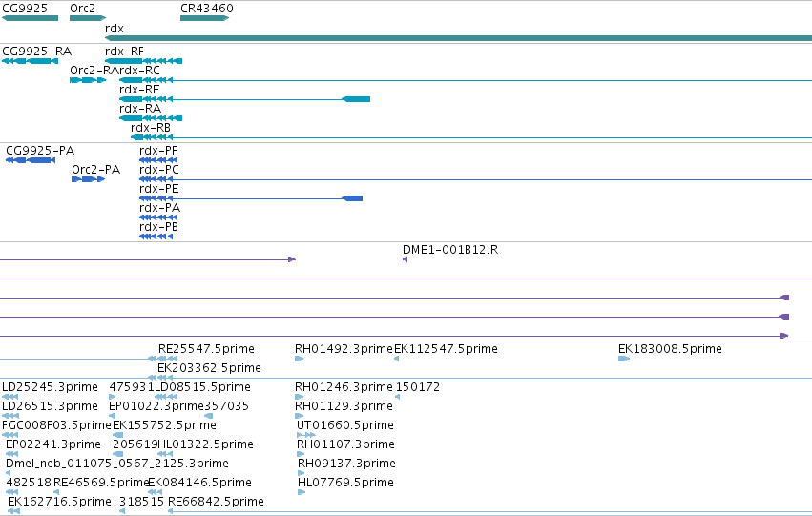Click the purple arrowhead under DME1-001B12.R

[x=405, y=259]
